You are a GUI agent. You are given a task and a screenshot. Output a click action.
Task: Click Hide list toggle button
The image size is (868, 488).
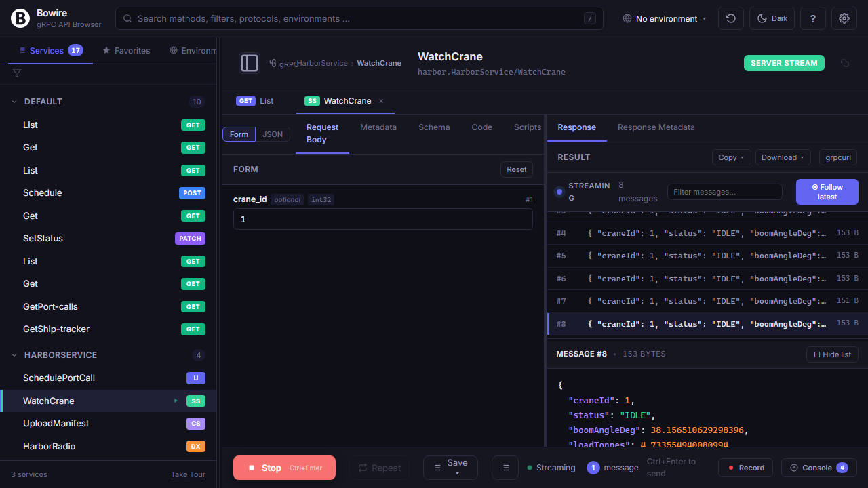pyautogui.click(x=832, y=354)
